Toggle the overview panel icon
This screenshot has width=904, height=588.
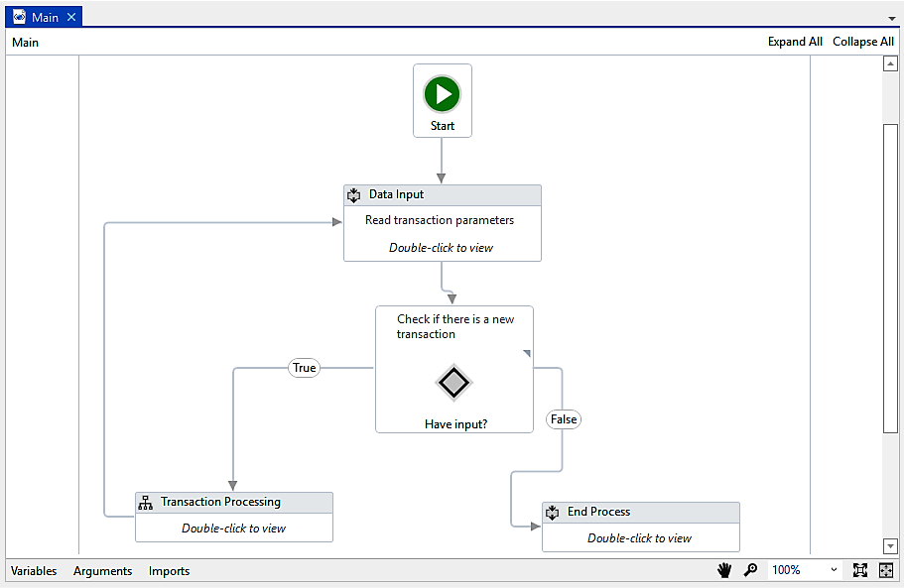[x=886, y=570]
